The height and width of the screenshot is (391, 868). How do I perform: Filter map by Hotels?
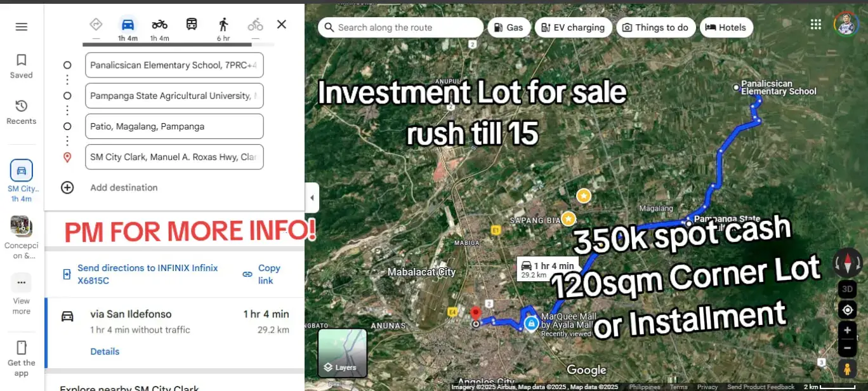point(727,27)
